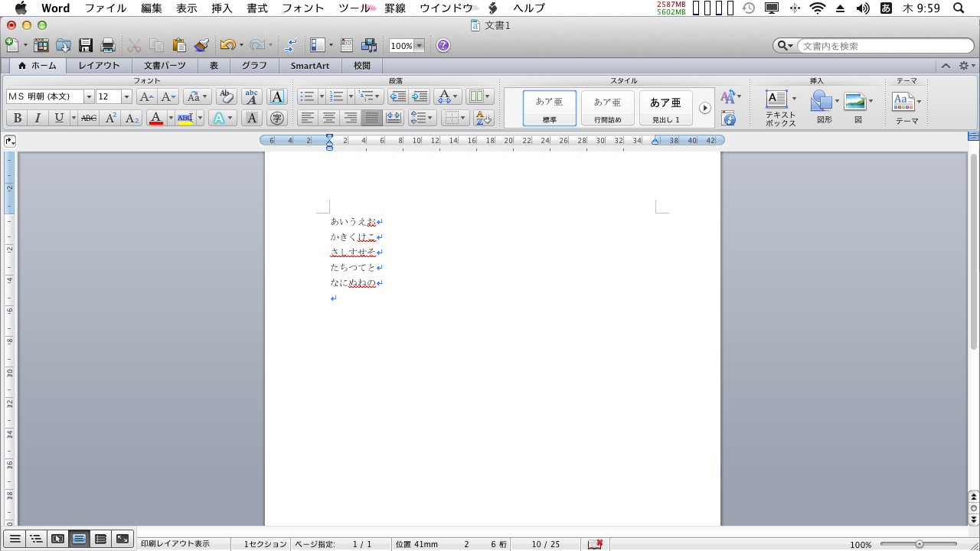The height and width of the screenshot is (551, 980).
Task: Apply character shading icon
Action: click(252, 118)
